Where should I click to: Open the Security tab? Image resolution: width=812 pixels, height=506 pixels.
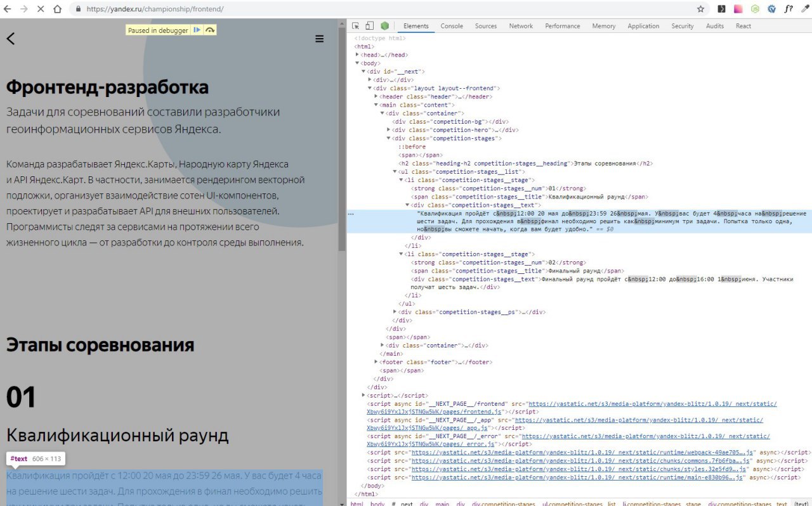click(683, 26)
